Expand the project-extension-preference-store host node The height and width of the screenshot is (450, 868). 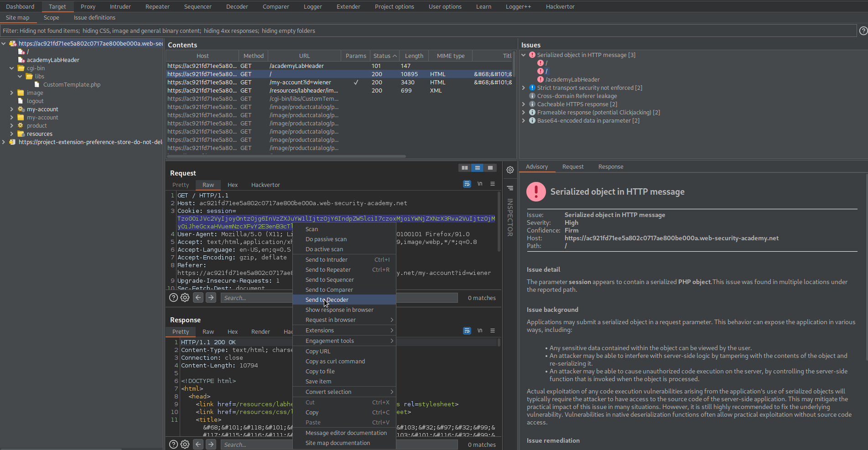pyautogui.click(x=4, y=142)
